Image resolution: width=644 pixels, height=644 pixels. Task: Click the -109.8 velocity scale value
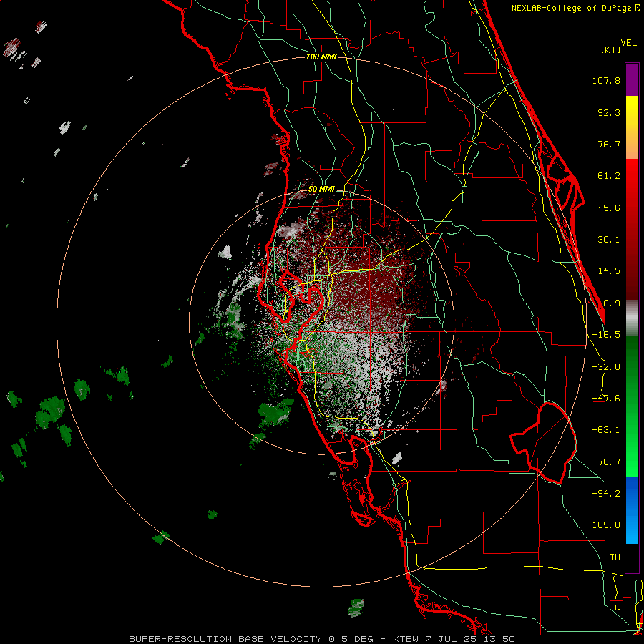(x=603, y=525)
